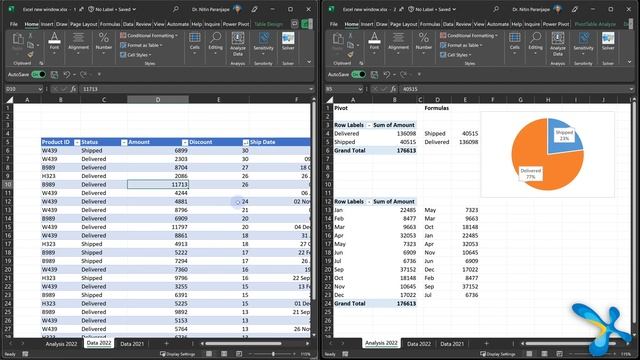Expand Conditional Formatting menu in left window
The image size is (640, 360).
tap(149, 36)
